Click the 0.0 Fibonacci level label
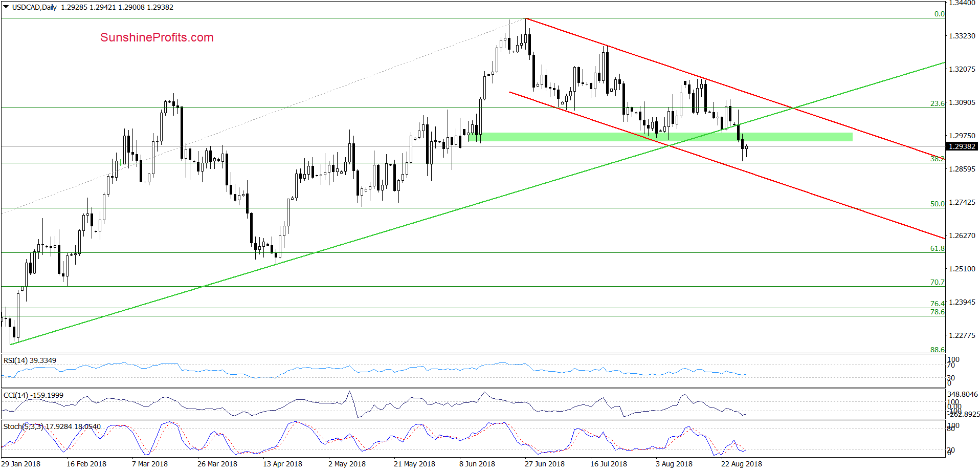The width and height of the screenshot is (980, 471). (x=939, y=14)
